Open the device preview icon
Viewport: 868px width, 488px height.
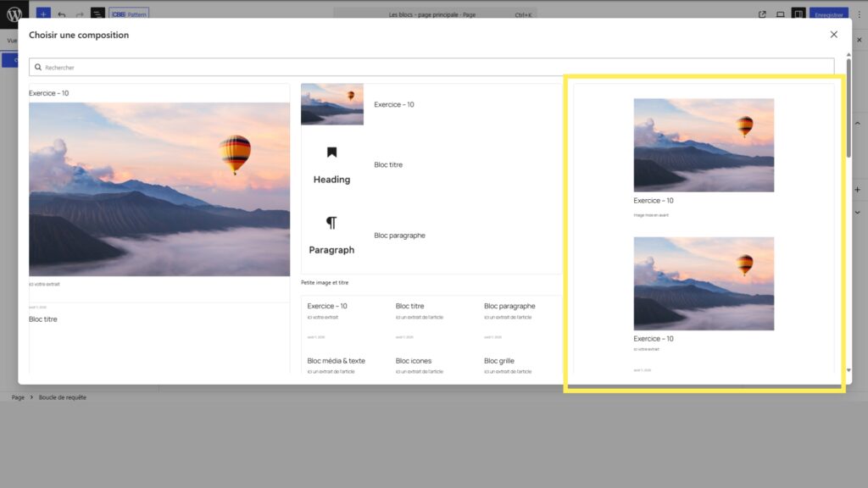point(780,14)
